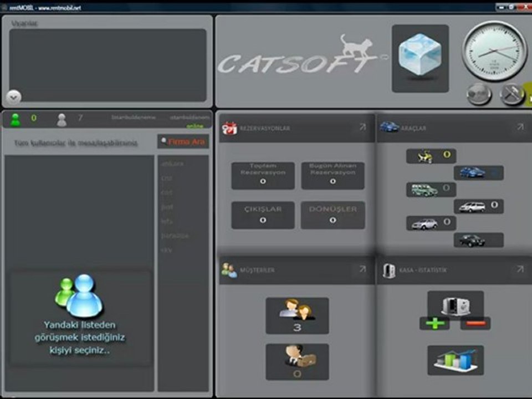Viewport: 532px width, 399px height.
Task: Click the ARAÇLAR header label
Action: click(x=413, y=128)
